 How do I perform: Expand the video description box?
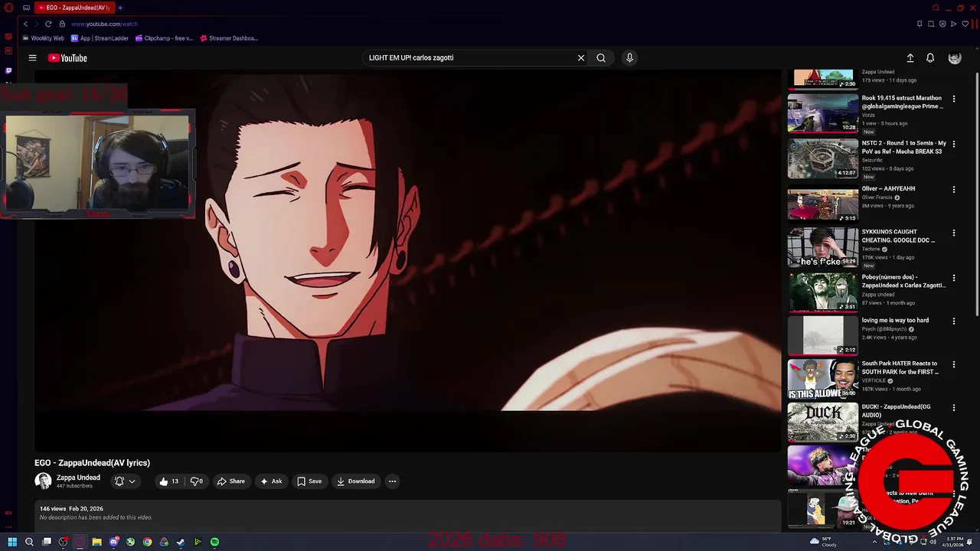(407, 515)
